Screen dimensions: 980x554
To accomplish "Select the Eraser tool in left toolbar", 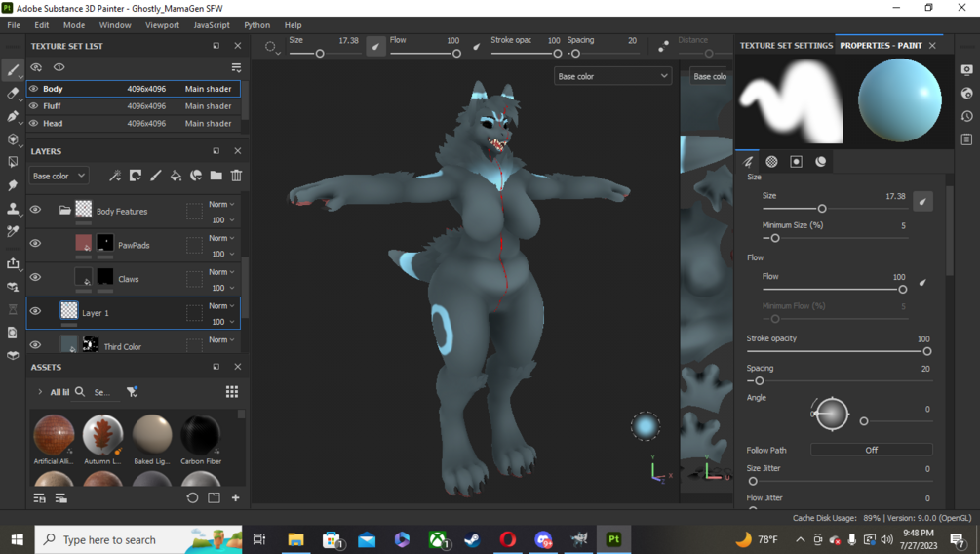I will tap(13, 94).
